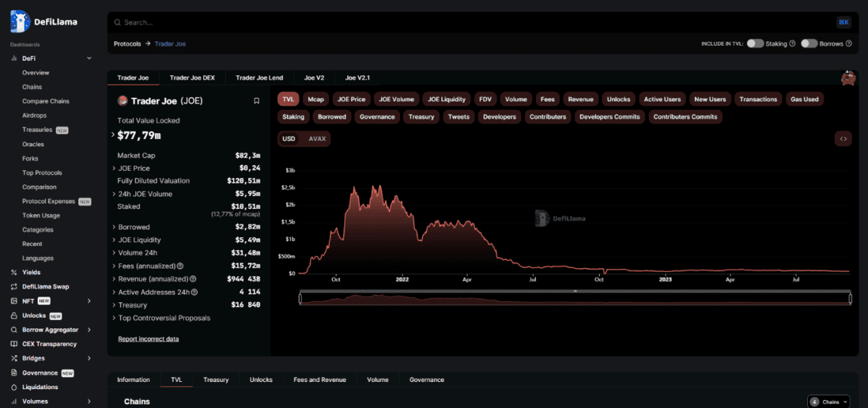Viewport: 868px width, 408px height.
Task: Expand the JOE Price row
Action: click(114, 168)
